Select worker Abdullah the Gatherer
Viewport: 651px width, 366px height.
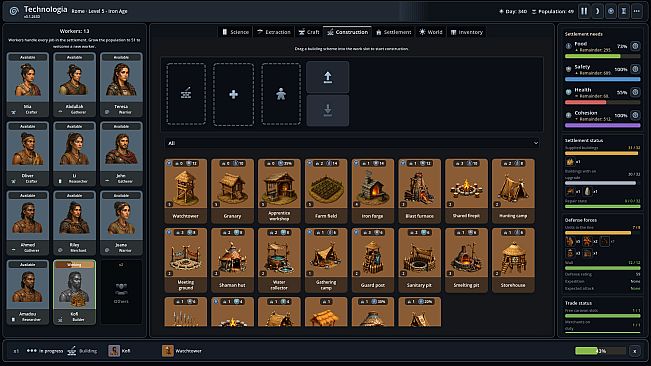coord(74,85)
